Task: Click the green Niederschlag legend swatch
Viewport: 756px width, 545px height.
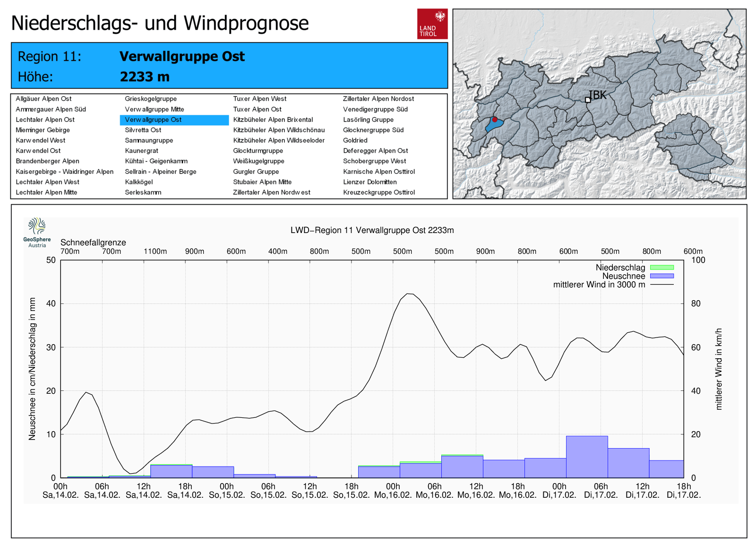Action: pos(661,268)
